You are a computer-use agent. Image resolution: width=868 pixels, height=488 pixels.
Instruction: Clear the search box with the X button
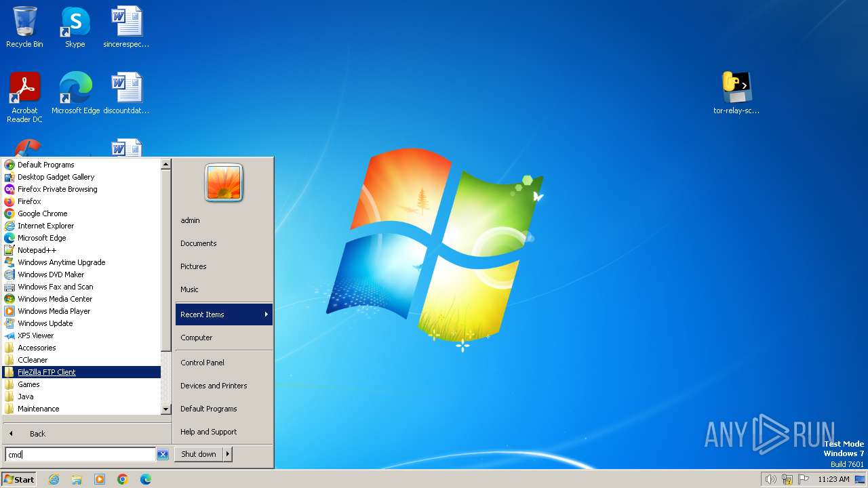click(x=163, y=455)
